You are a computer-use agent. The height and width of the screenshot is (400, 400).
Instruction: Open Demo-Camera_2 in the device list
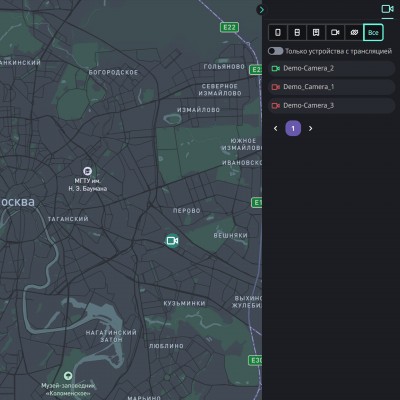(331, 68)
